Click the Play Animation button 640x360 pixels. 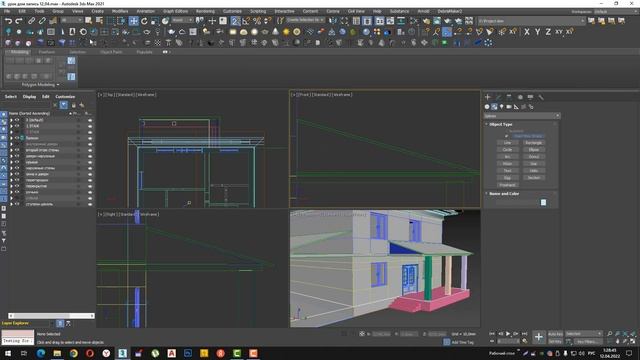click(x=508, y=334)
